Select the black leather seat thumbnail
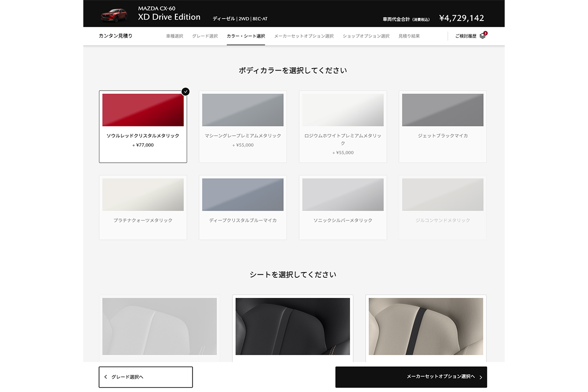588x392 pixels. [293, 326]
